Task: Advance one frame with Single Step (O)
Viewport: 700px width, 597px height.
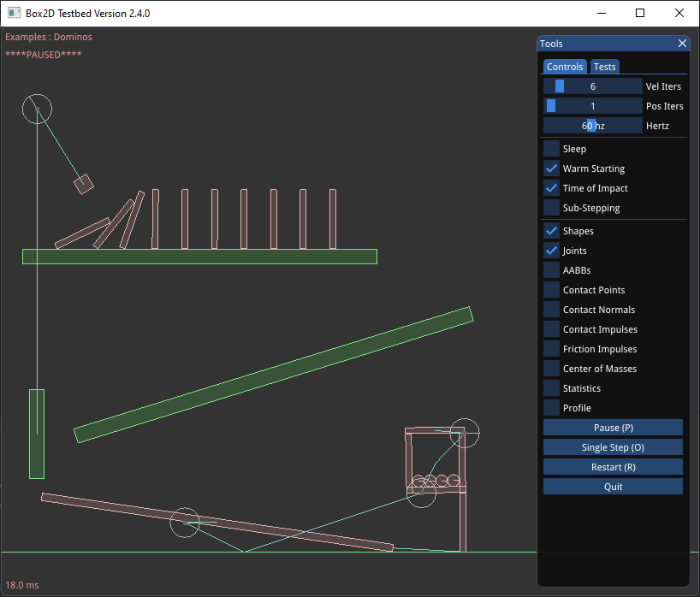Action: [613, 446]
